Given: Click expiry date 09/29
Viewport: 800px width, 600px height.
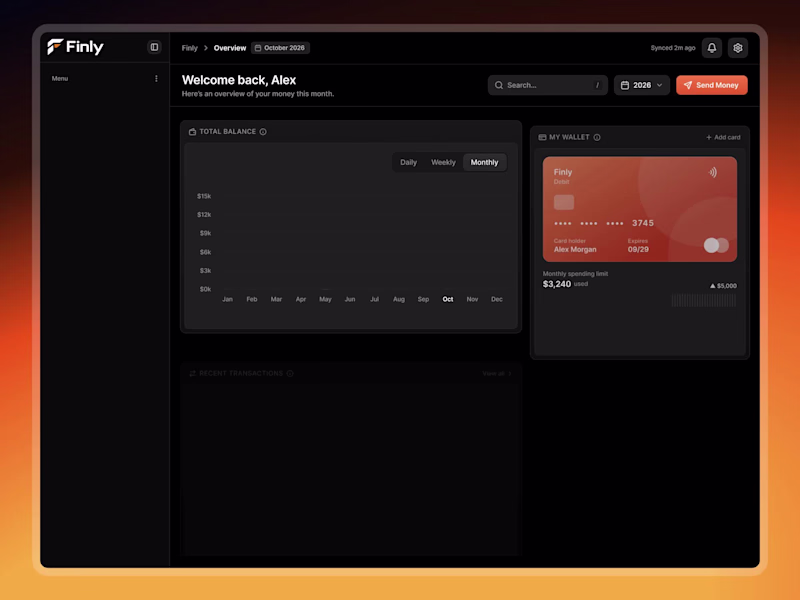Looking at the screenshot, I should coord(638,249).
